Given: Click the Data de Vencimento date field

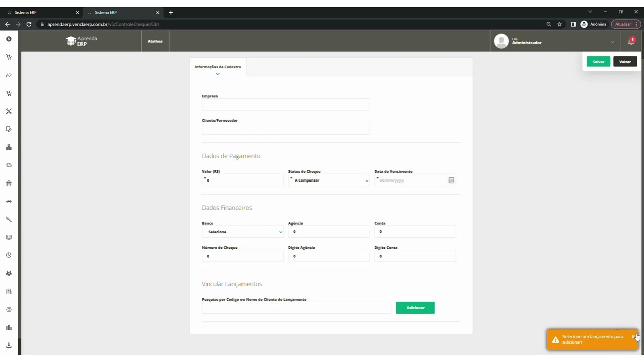Looking at the screenshot, I should (411, 180).
